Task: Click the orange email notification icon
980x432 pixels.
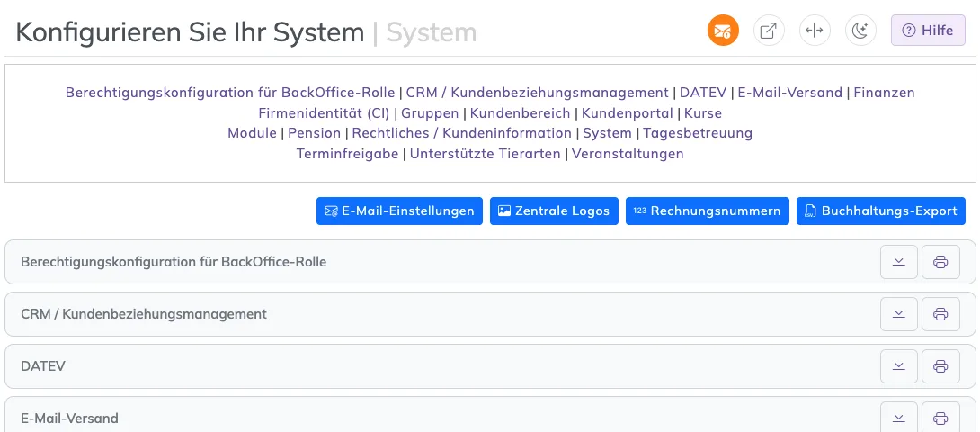Action: coord(723,31)
